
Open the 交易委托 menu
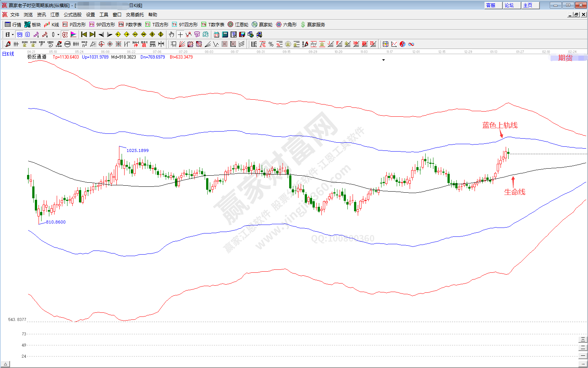[x=135, y=15]
